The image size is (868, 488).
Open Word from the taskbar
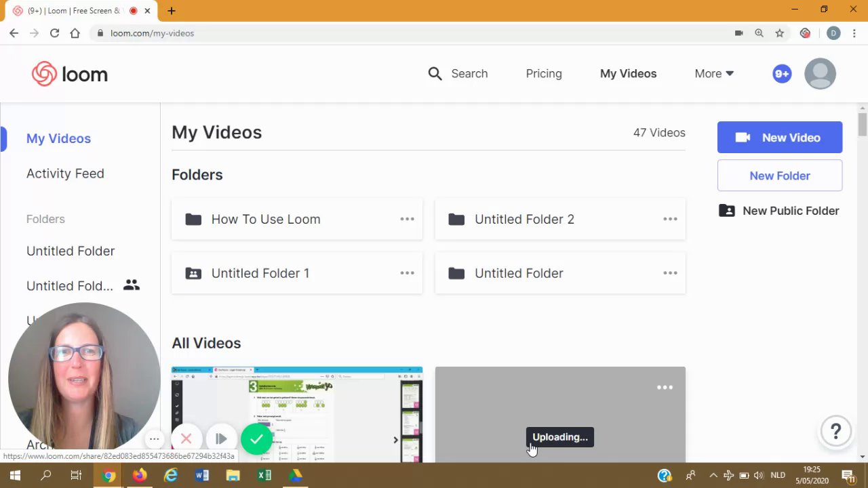[201, 475]
